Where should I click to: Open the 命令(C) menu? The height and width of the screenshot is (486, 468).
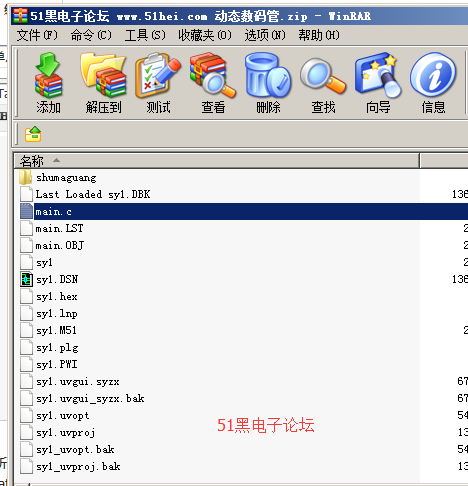click(91, 35)
